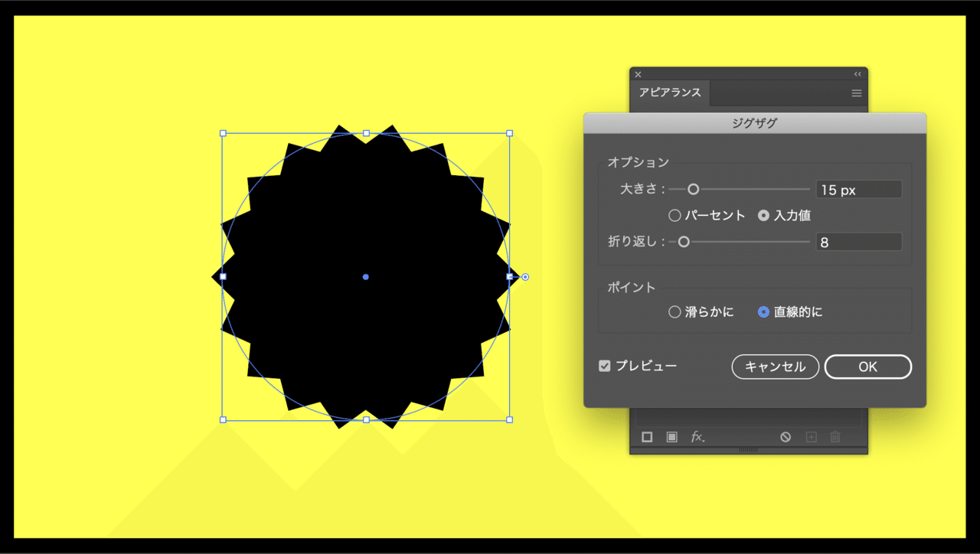Click the fx add new effect icon
This screenshot has height=554, width=980.
pyautogui.click(x=697, y=437)
